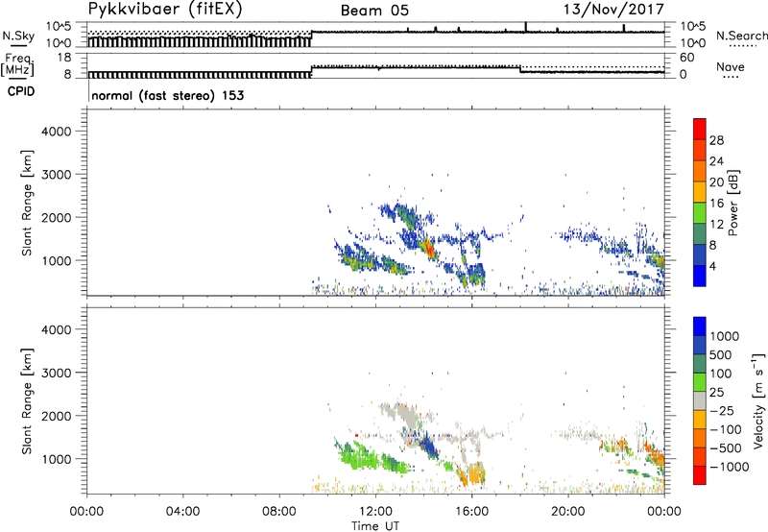Click the '-1000' tick on Velocity colorbar
The width and height of the screenshot is (768, 532).
point(730,467)
